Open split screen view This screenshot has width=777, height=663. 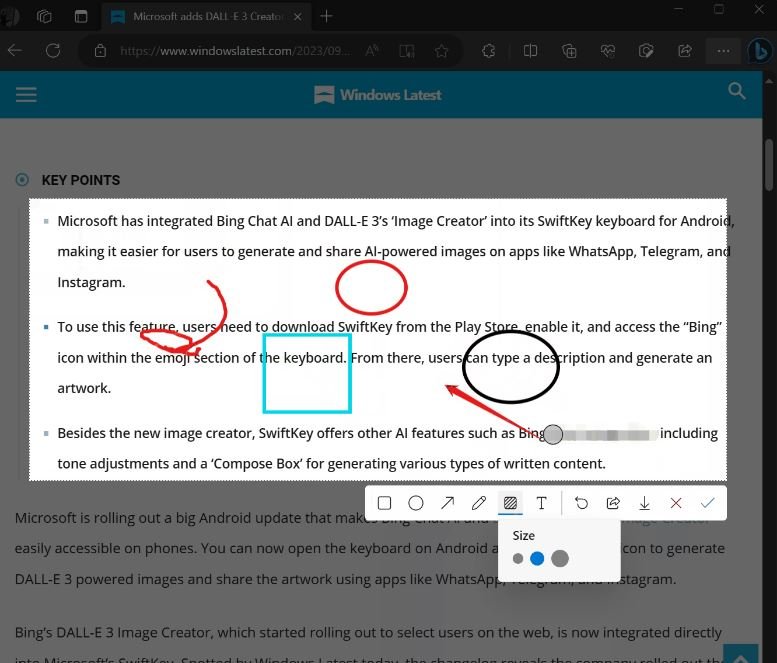pyautogui.click(x=530, y=51)
